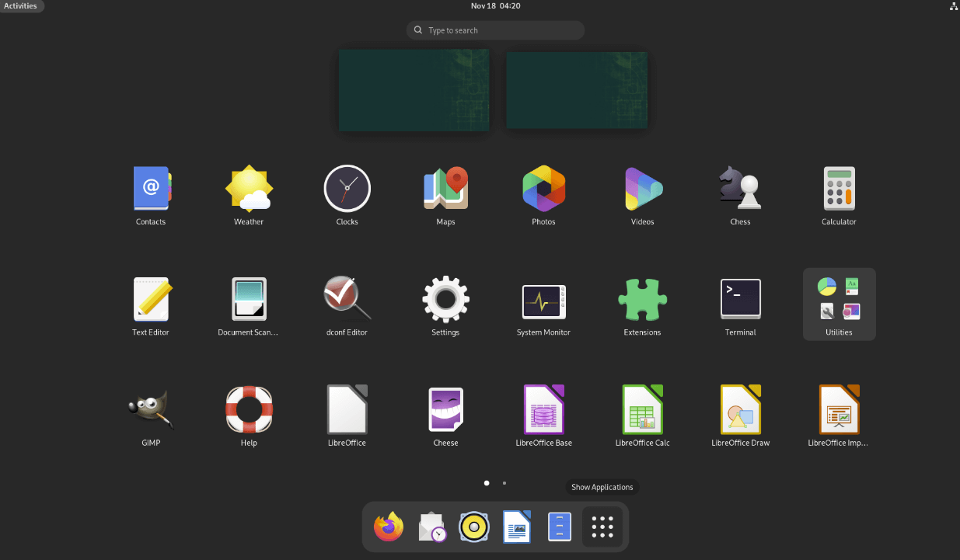The width and height of the screenshot is (960, 560).
Task: Open the Clocks app
Action: tap(347, 188)
